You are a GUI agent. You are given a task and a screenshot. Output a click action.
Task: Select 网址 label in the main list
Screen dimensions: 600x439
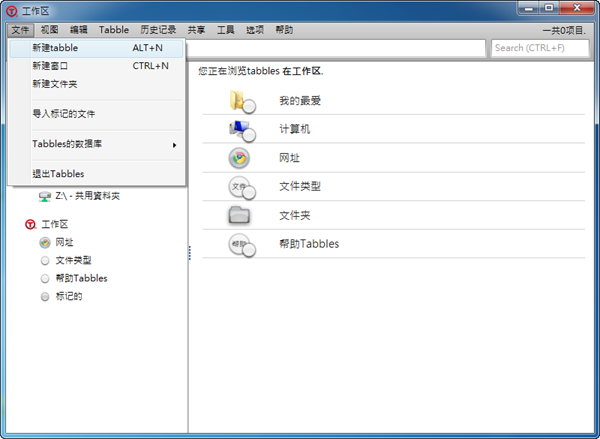tap(289, 158)
